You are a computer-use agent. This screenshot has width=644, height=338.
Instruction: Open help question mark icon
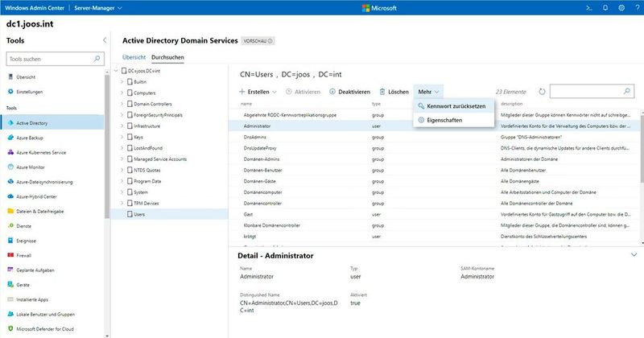pos(638,8)
